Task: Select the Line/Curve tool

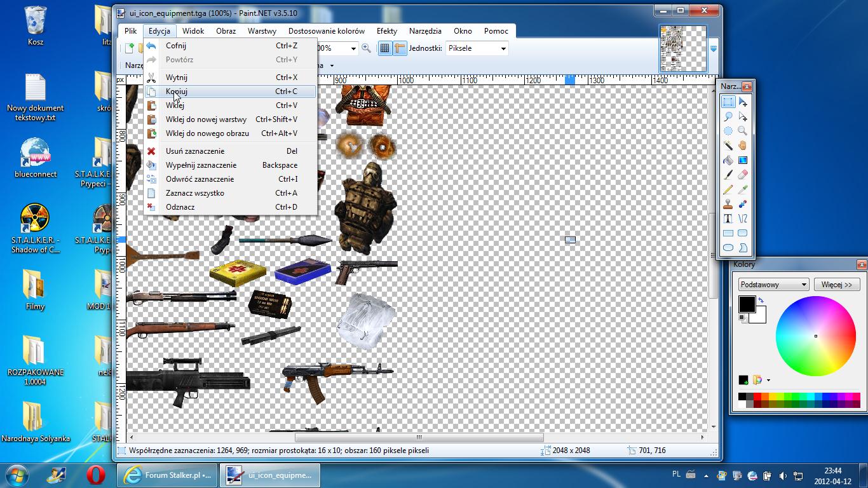Action: pos(742,219)
